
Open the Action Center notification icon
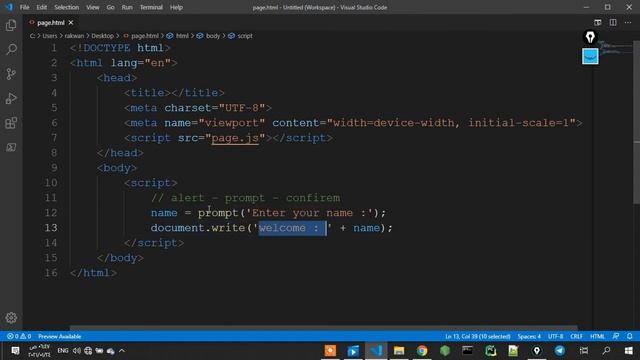click(x=15, y=351)
